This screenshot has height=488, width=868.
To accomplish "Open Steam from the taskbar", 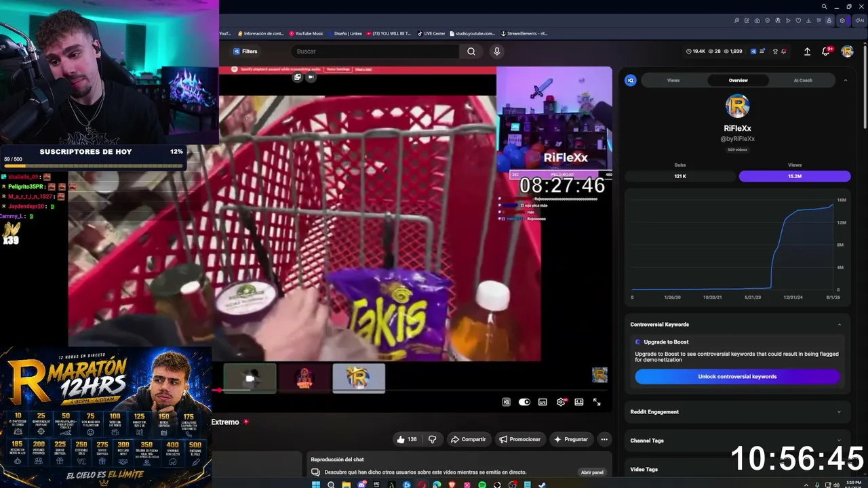I will (542, 485).
